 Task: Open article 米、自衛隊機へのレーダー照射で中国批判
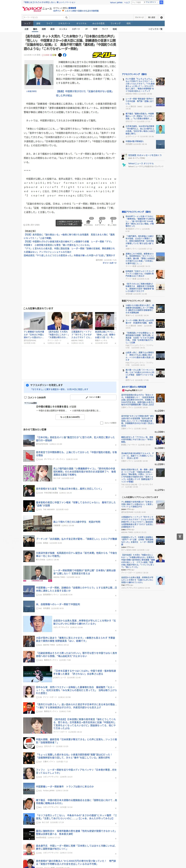(x=58, y=604)
